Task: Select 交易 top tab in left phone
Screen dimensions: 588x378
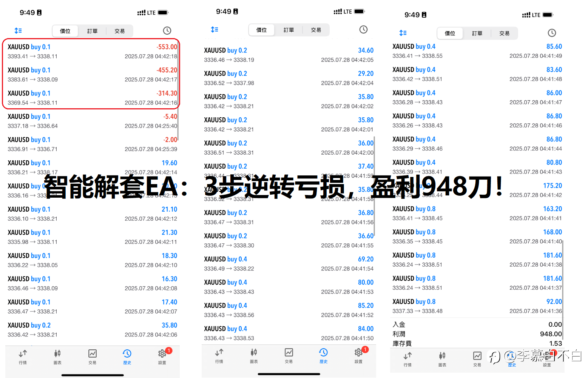Action: [x=120, y=31]
